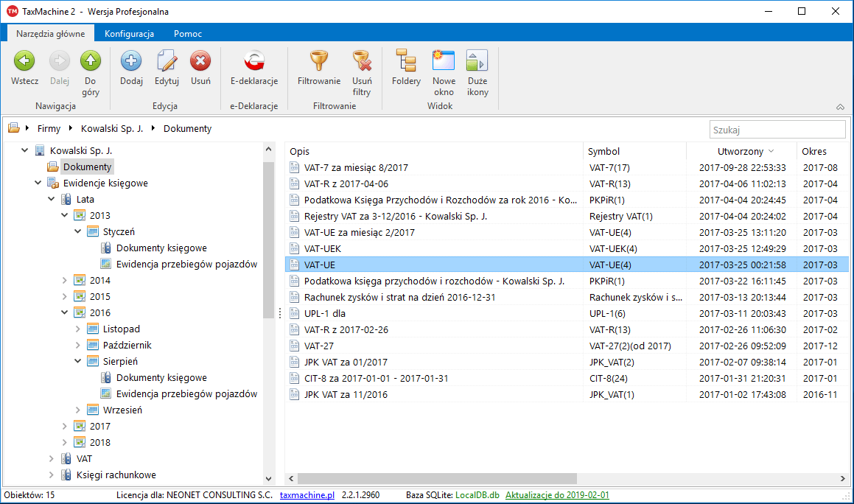Image resolution: width=854 pixels, height=504 pixels.
Task: Toggle Filtrowanie on the list
Action: tap(318, 70)
